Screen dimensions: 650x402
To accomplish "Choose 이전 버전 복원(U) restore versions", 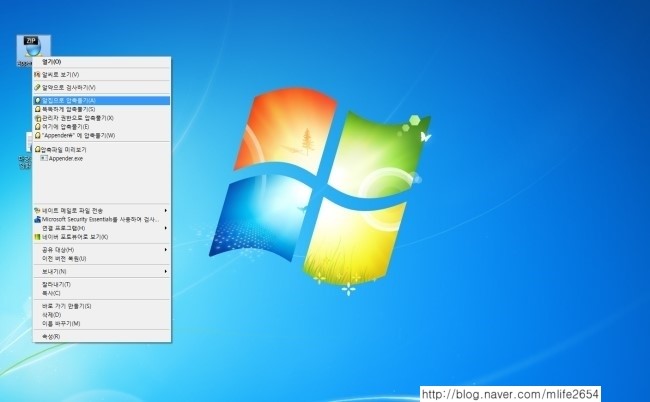I will coord(102,258).
